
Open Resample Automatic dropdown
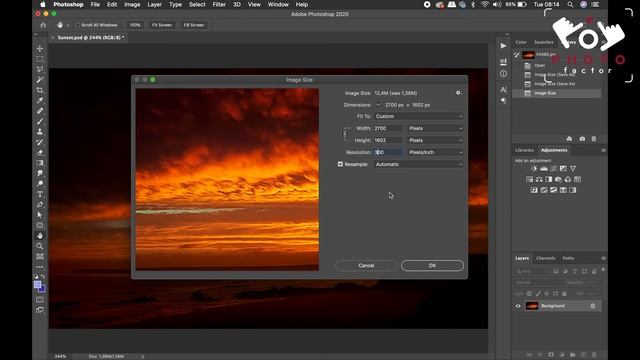tap(418, 164)
